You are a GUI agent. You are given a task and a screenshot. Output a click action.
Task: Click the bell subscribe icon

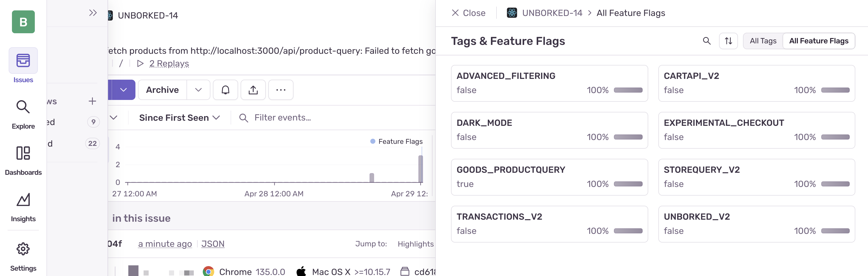pyautogui.click(x=225, y=90)
